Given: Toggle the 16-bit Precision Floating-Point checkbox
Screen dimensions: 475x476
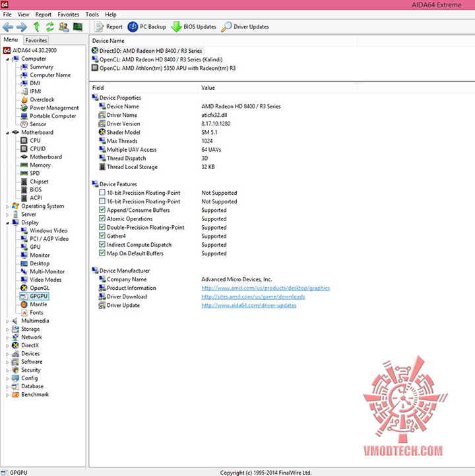Looking at the screenshot, I should pos(102,201).
